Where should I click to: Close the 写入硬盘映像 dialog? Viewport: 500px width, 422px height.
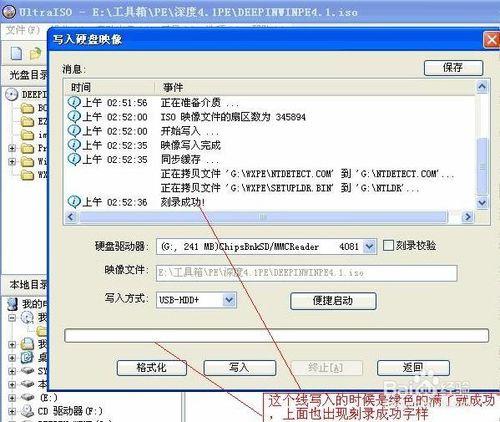click(x=491, y=40)
